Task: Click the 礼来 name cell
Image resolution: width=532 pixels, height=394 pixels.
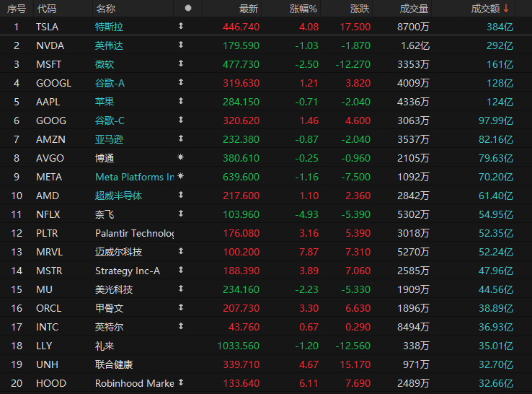Action: pyautogui.click(x=105, y=346)
